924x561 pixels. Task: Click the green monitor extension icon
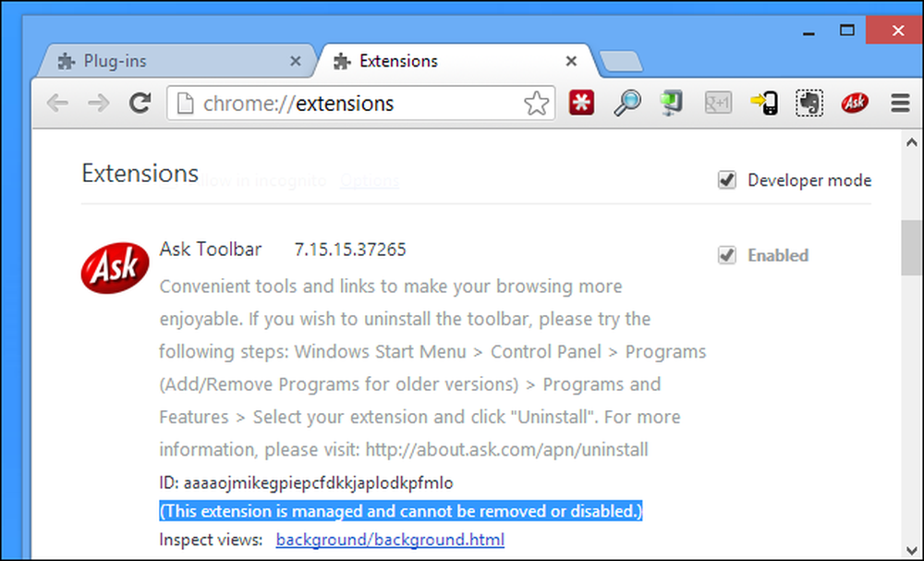(x=671, y=104)
